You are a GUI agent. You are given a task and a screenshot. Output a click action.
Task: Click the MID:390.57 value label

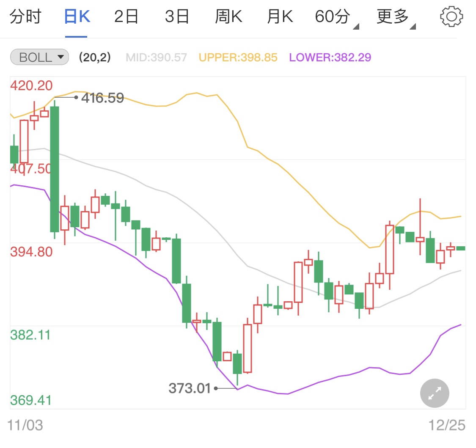pyautogui.click(x=156, y=58)
